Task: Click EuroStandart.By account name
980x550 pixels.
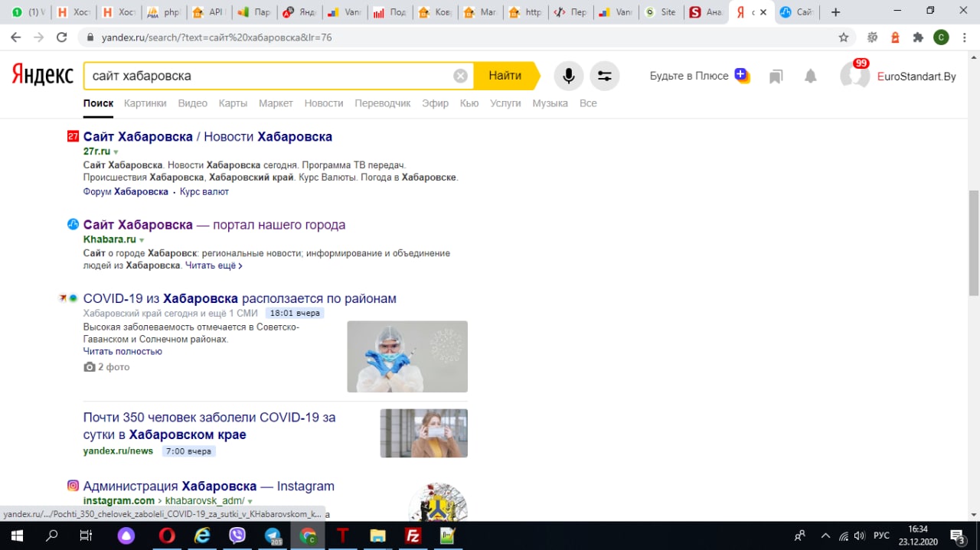Action: [916, 76]
